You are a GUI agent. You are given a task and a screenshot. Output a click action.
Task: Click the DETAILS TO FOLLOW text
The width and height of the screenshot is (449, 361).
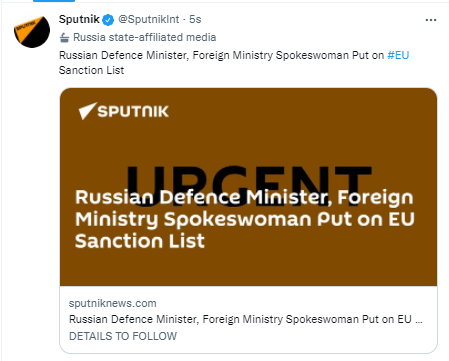(x=123, y=336)
